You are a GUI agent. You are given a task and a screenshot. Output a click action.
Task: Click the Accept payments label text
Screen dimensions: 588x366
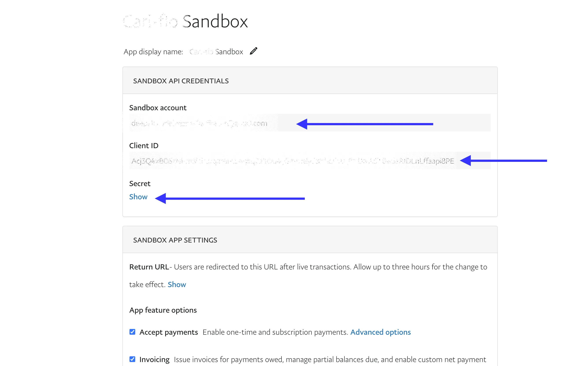(x=168, y=332)
